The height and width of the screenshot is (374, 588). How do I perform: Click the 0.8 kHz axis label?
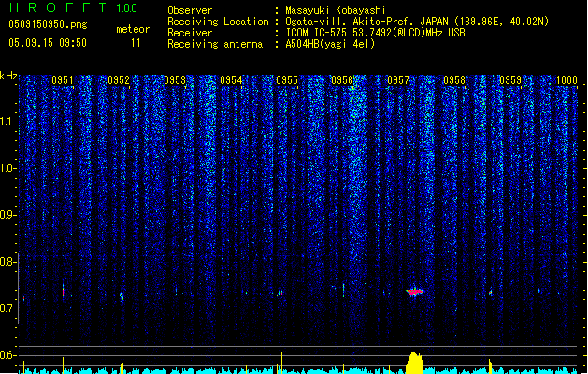[x=7, y=262]
